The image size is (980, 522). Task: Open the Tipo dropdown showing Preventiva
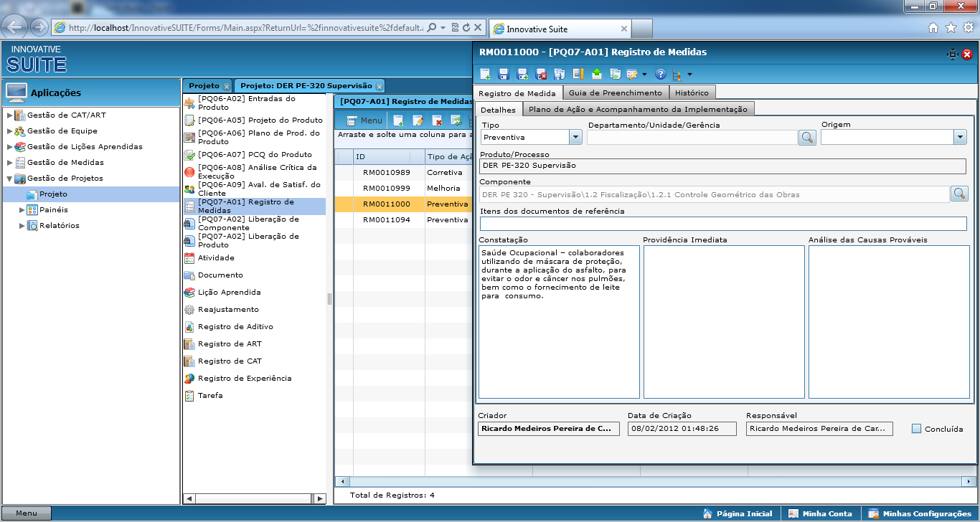point(575,137)
